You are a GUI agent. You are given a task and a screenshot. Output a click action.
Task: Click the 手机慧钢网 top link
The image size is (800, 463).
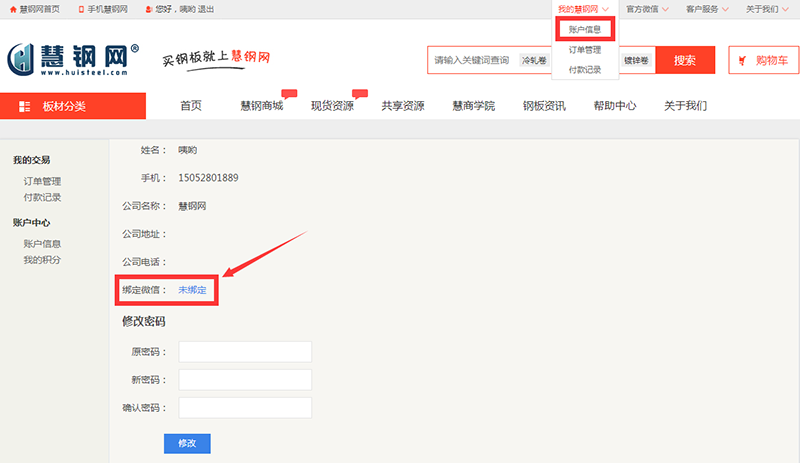[x=107, y=9]
